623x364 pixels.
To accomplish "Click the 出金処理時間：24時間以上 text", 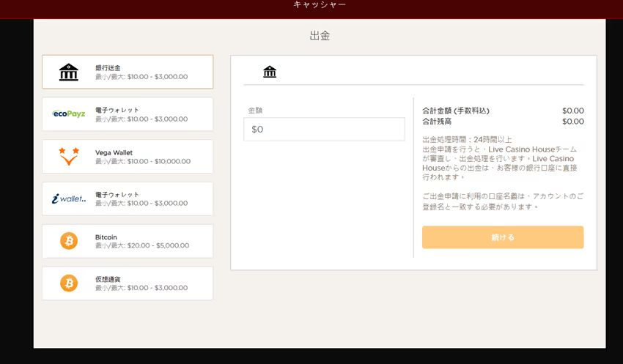I will [467, 140].
